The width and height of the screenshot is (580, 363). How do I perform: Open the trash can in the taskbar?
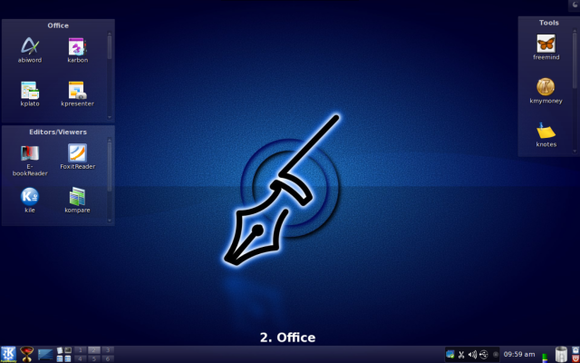[561, 354]
